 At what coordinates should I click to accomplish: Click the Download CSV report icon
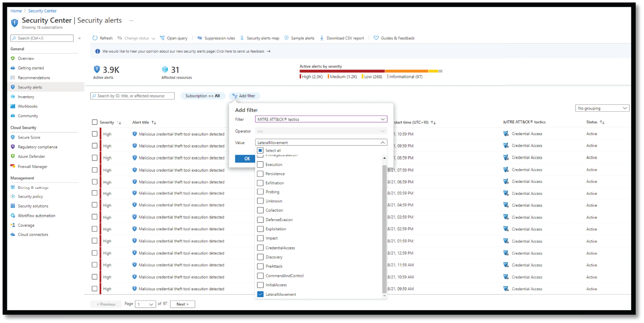pos(322,38)
